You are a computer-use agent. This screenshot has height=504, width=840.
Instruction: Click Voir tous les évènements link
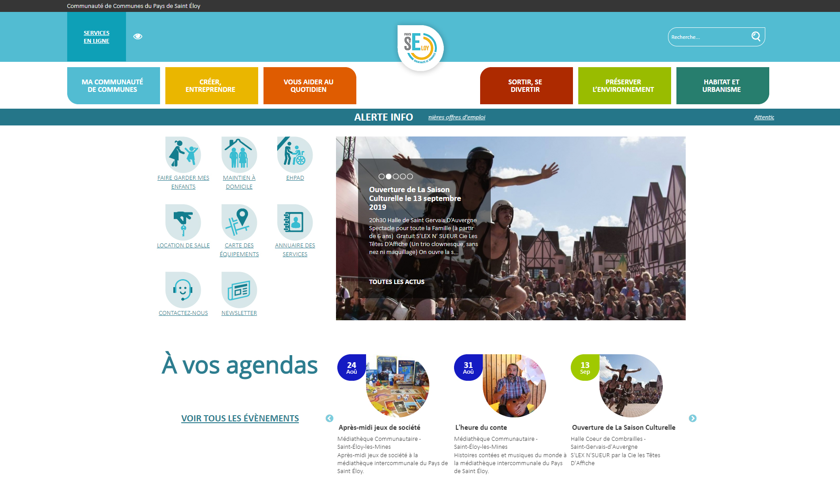[240, 418]
